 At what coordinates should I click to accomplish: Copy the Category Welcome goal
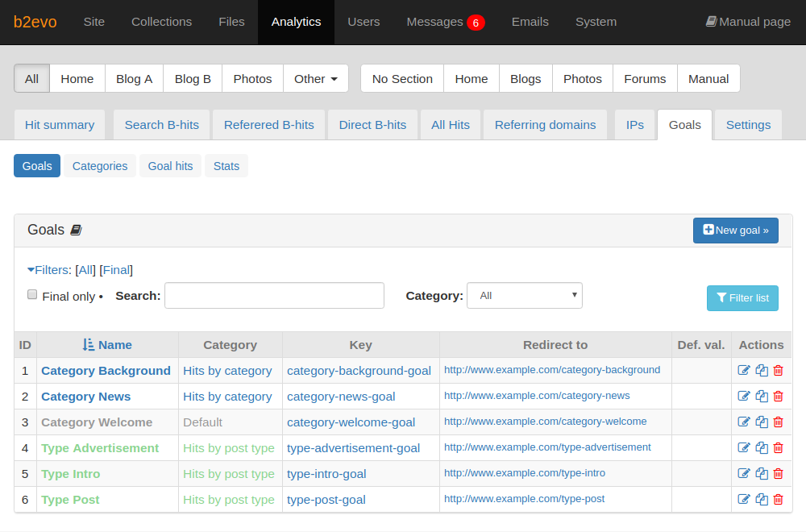click(x=762, y=422)
